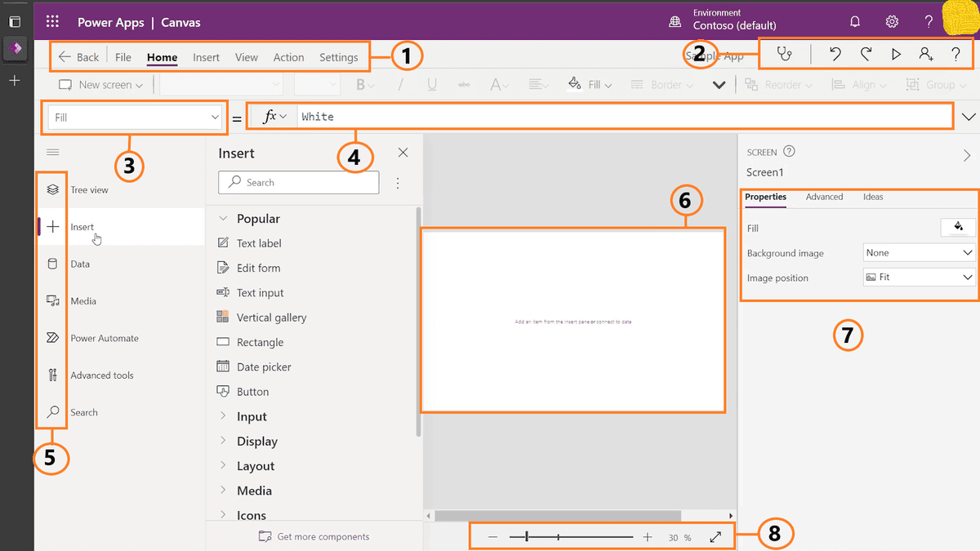Preview the app with Play icon
This screenshot has height=551, width=980.
click(896, 55)
